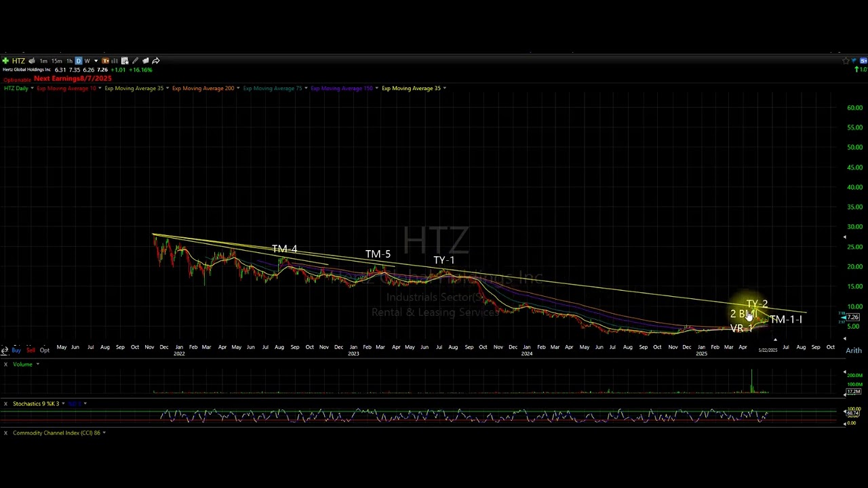Click the Opt button
The height and width of the screenshot is (488, 868).
[44, 350]
